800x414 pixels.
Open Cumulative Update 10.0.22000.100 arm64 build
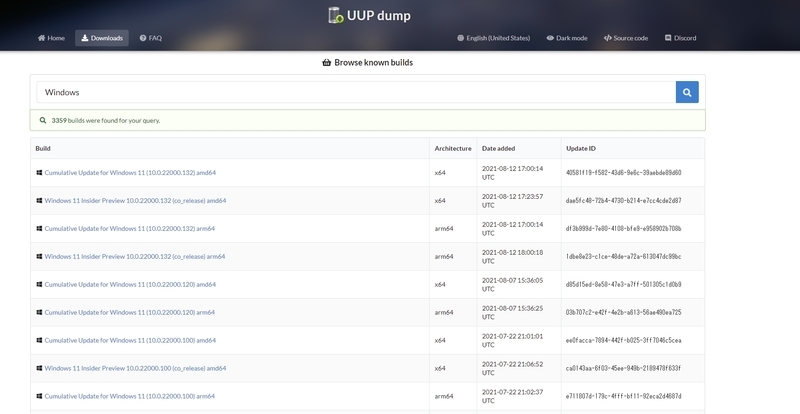coord(130,396)
